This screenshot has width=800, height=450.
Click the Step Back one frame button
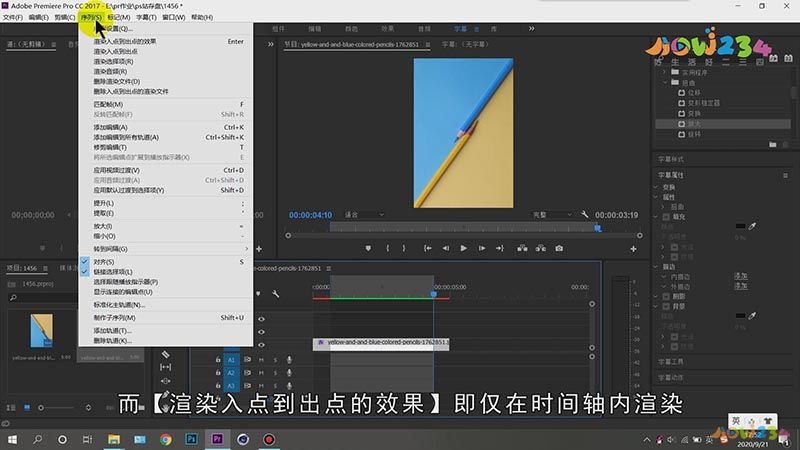click(445, 248)
